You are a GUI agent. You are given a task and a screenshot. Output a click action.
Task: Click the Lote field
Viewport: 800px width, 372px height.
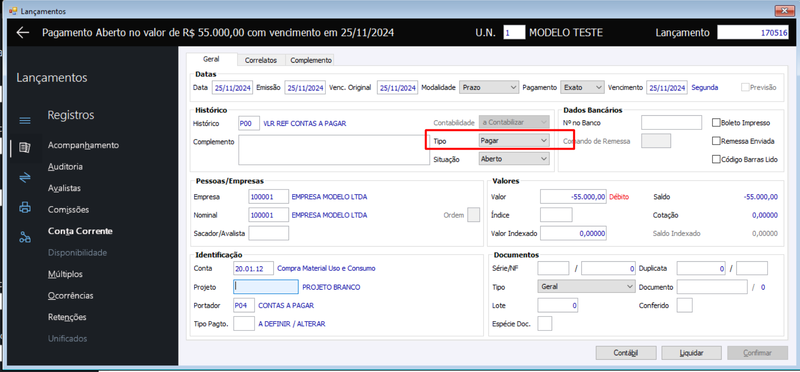pos(558,305)
